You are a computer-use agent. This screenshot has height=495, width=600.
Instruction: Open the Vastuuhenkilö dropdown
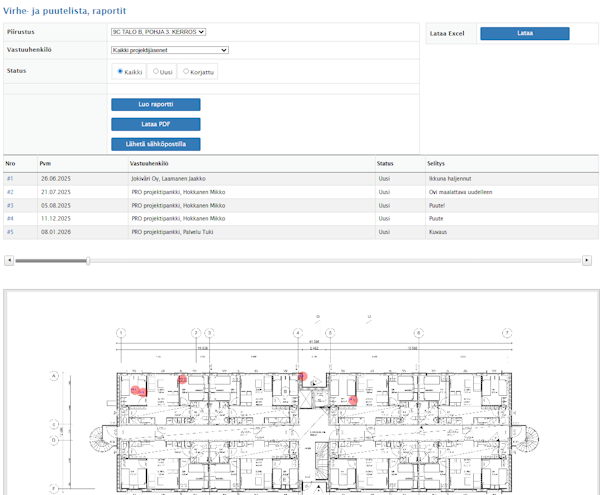coord(170,50)
